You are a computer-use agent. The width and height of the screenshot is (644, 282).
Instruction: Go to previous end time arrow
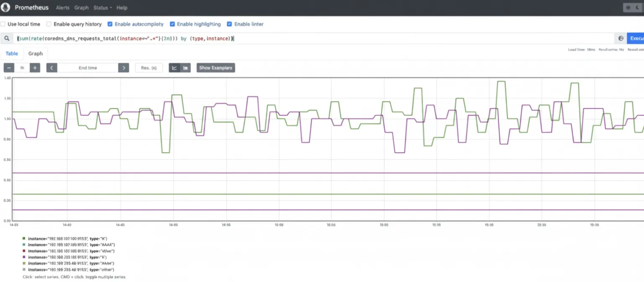tap(52, 68)
